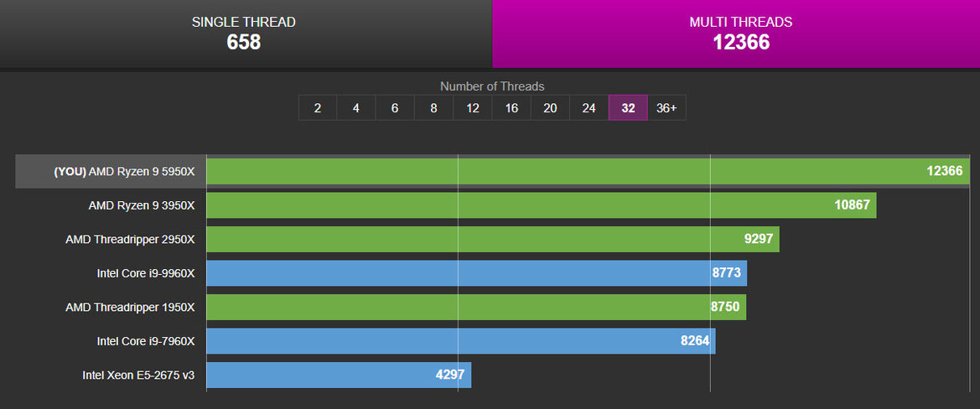Select the Threadripper 2950X score bar

492,239
